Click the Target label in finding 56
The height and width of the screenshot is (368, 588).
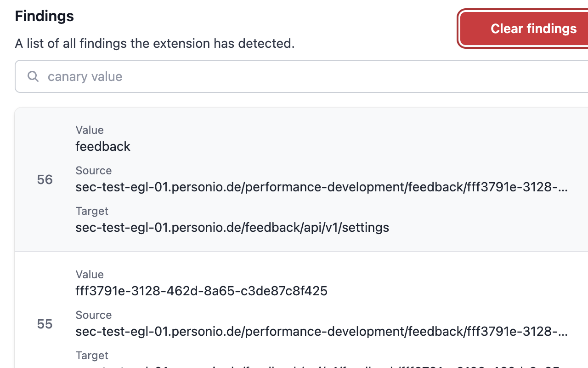coord(92,211)
